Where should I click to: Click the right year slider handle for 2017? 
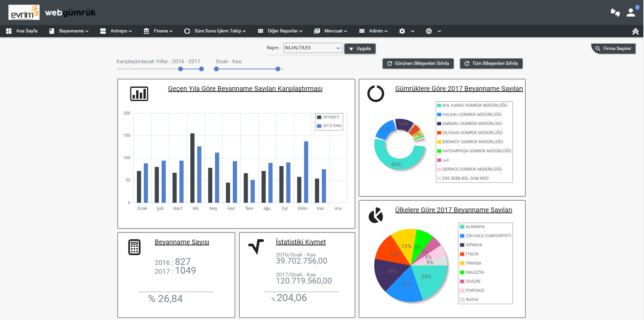pos(201,69)
